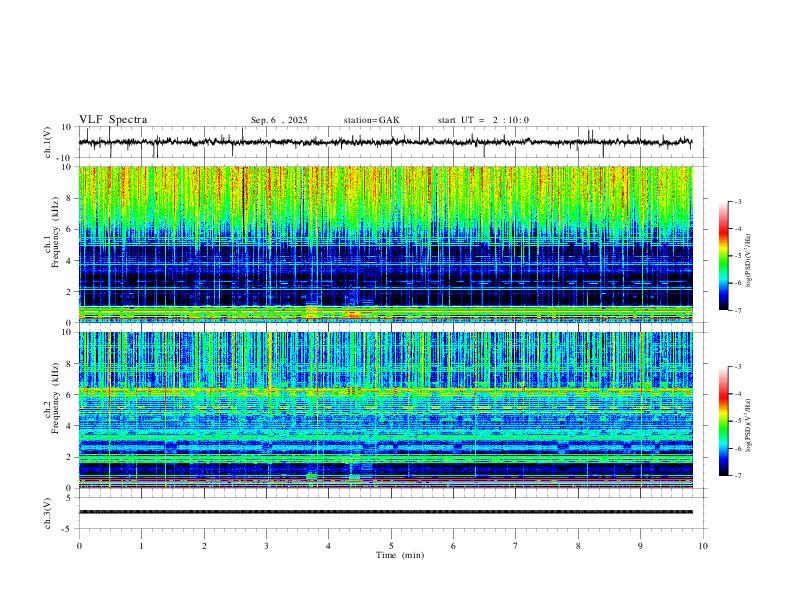Click the "-3" tick on ch.1 color bar
The image size is (792, 612).
click(737, 201)
